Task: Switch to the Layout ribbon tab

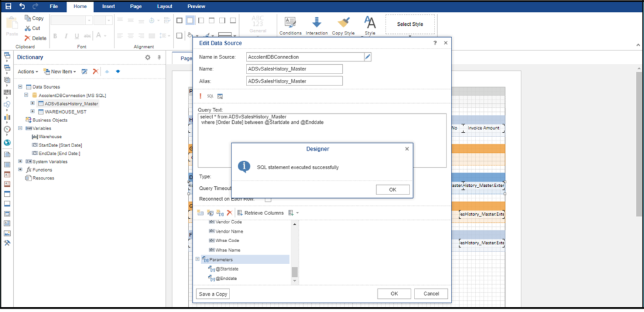Action: tap(165, 6)
